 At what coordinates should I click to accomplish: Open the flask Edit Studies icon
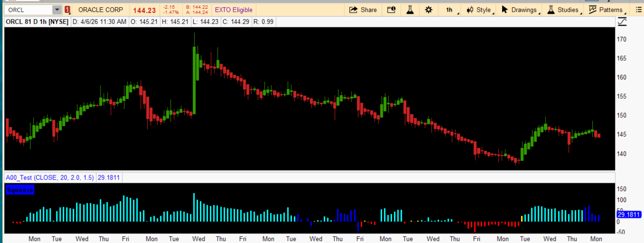point(410,10)
